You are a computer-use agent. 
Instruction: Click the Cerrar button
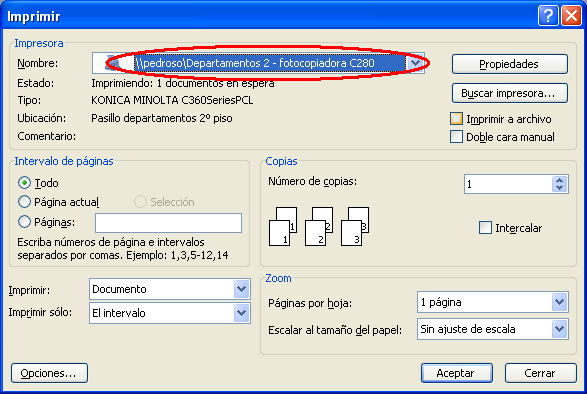point(541,373)
